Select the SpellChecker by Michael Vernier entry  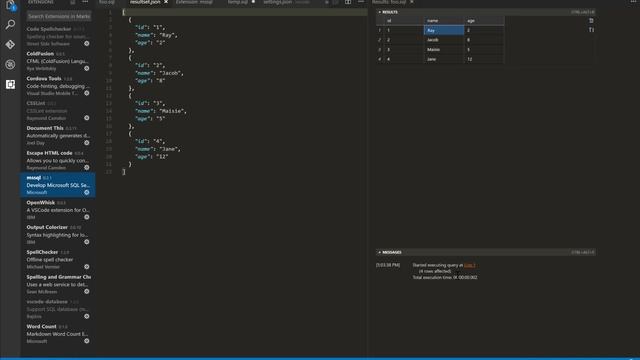tap(58, 260)
